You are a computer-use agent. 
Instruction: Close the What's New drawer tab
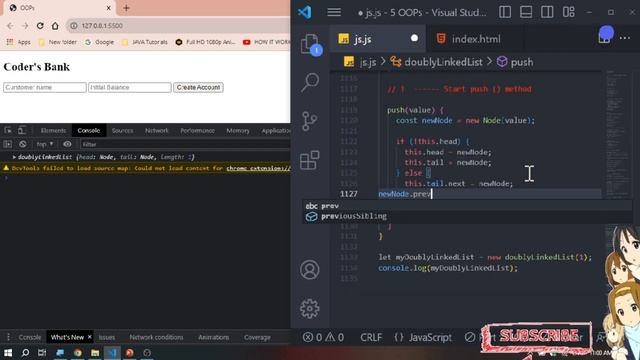point(89,337)
